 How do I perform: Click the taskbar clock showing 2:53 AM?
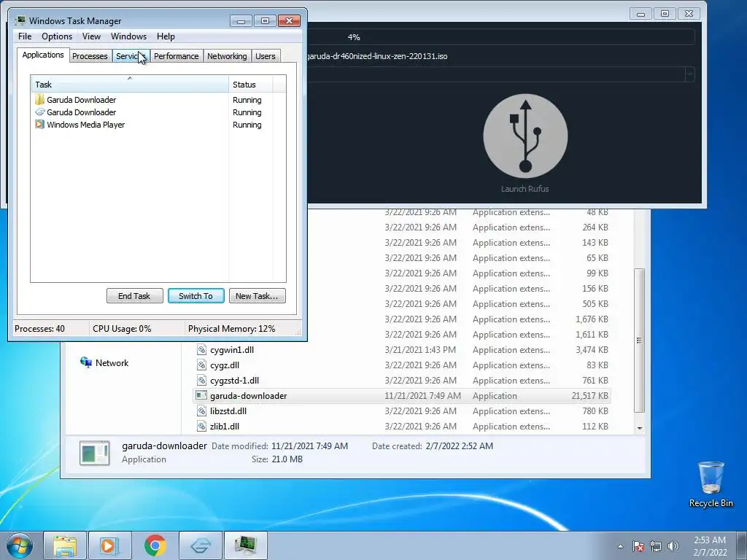(709, 546)
